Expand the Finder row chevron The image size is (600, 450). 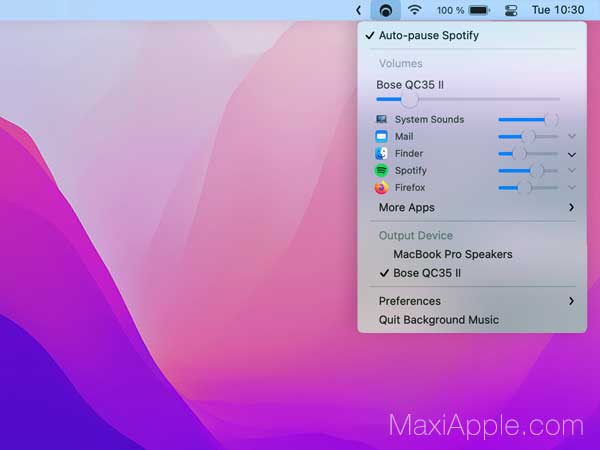point(572,155)
